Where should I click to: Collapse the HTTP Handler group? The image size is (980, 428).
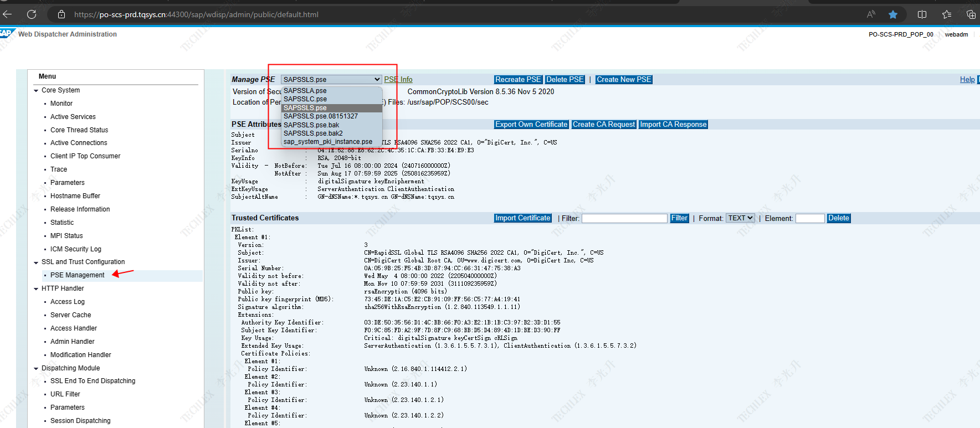pyautogui.click(x=36, y=288)
